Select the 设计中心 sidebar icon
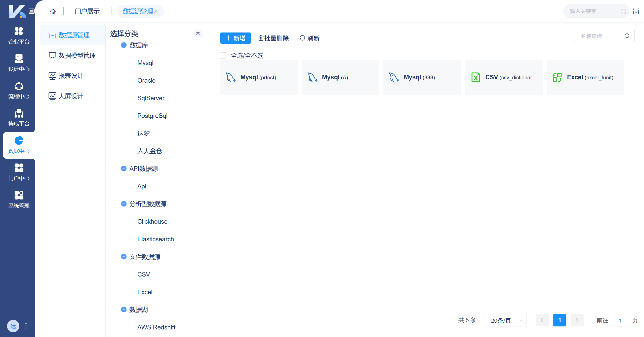This screenshot has width=644, height=337. 19,62
